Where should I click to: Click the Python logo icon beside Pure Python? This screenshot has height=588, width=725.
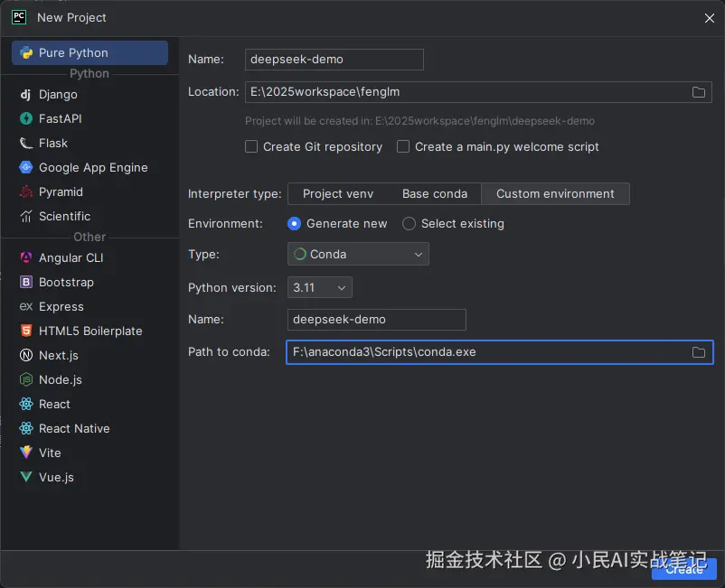[26, 52]
